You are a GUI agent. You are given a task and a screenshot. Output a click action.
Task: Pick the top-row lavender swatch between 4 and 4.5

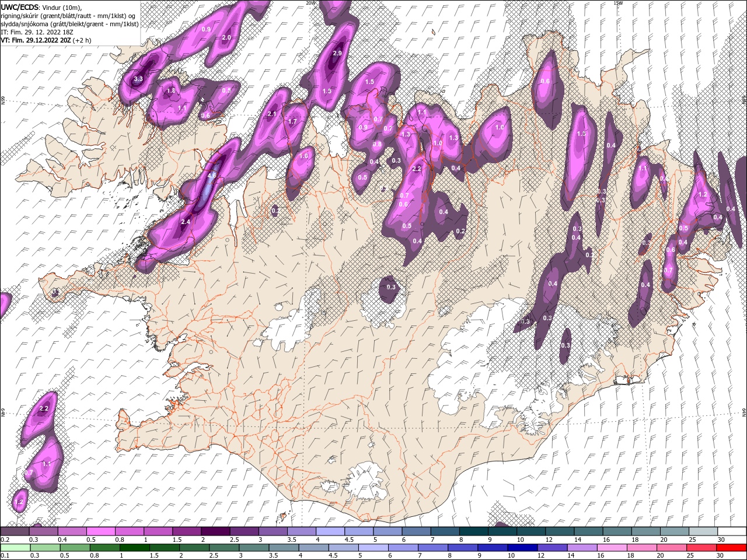[330, 531]
